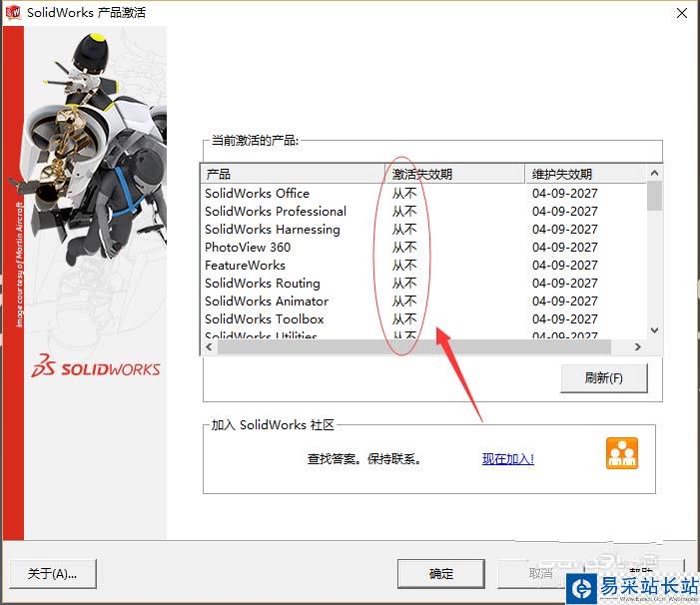
Task: Click SolidWorks Office maintenance date 04-09-2027
Action: point(565,194)
